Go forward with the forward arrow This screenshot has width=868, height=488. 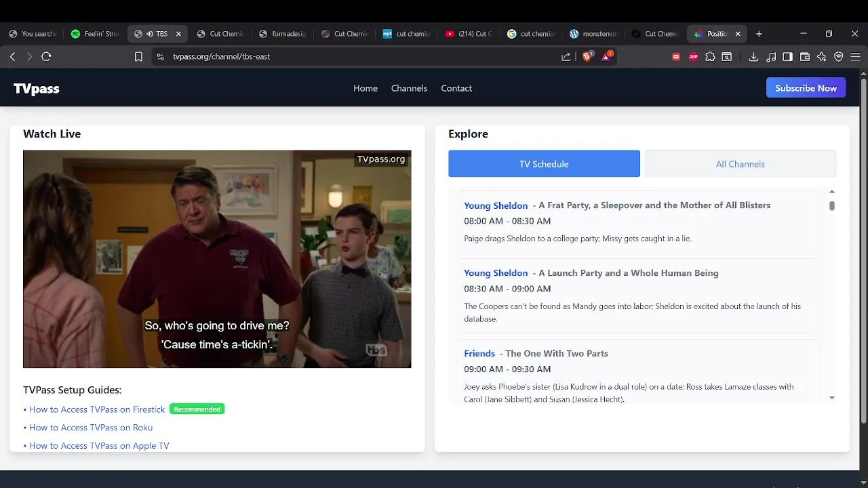(x=29, y=57)
